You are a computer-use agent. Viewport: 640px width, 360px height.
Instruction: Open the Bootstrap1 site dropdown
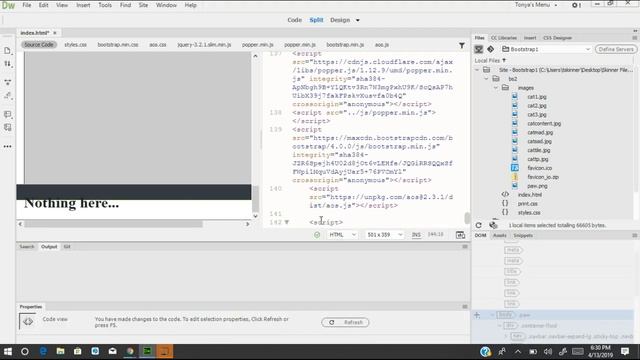click(x=546, y=49)
